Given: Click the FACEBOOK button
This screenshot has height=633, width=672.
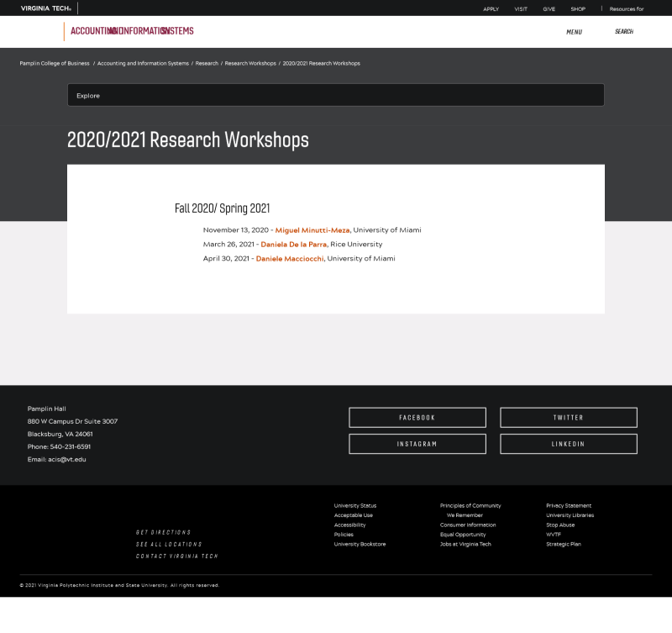Looking at the screenshot, I should (x=417, y=418).
